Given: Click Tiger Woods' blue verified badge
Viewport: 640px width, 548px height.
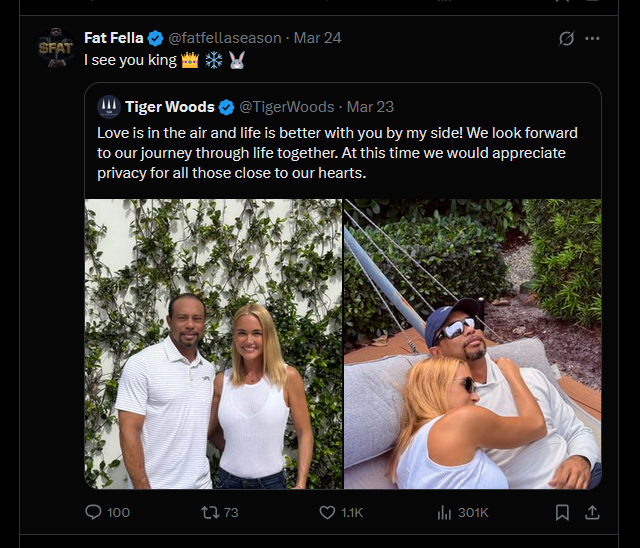Looking at the screenshot, I should tap(227, 107).
